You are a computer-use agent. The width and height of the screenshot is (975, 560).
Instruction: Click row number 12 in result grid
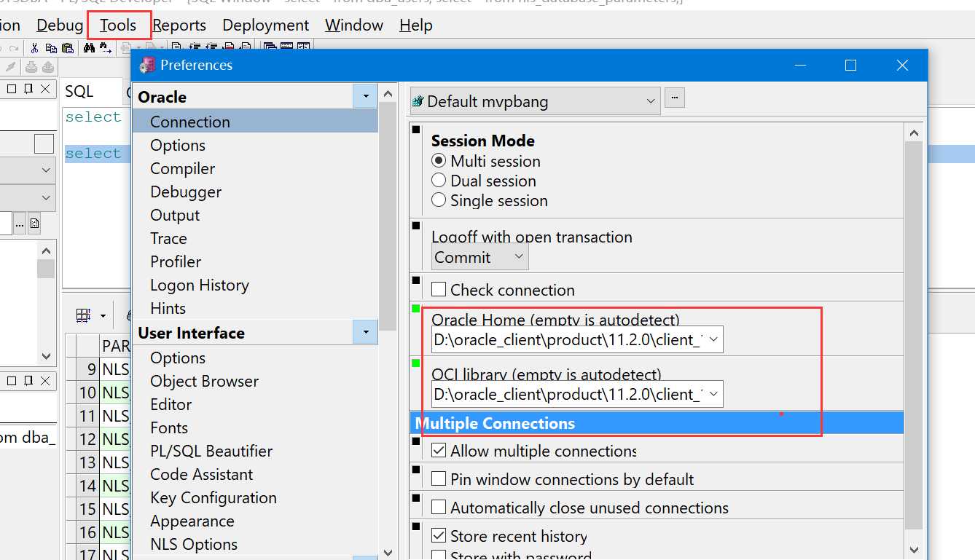(x=87, y=439)
